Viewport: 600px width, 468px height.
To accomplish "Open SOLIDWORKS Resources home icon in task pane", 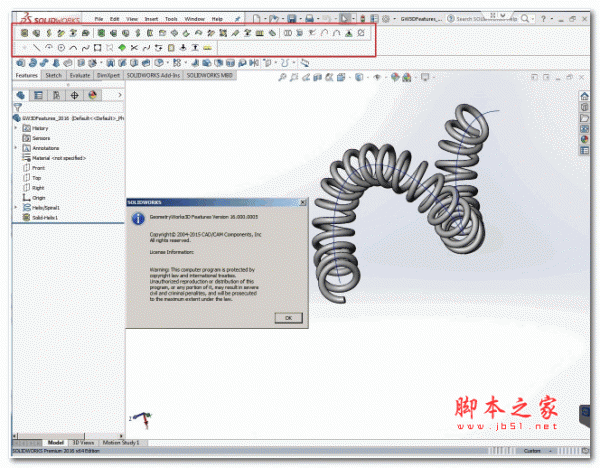I will click(584, 96).
